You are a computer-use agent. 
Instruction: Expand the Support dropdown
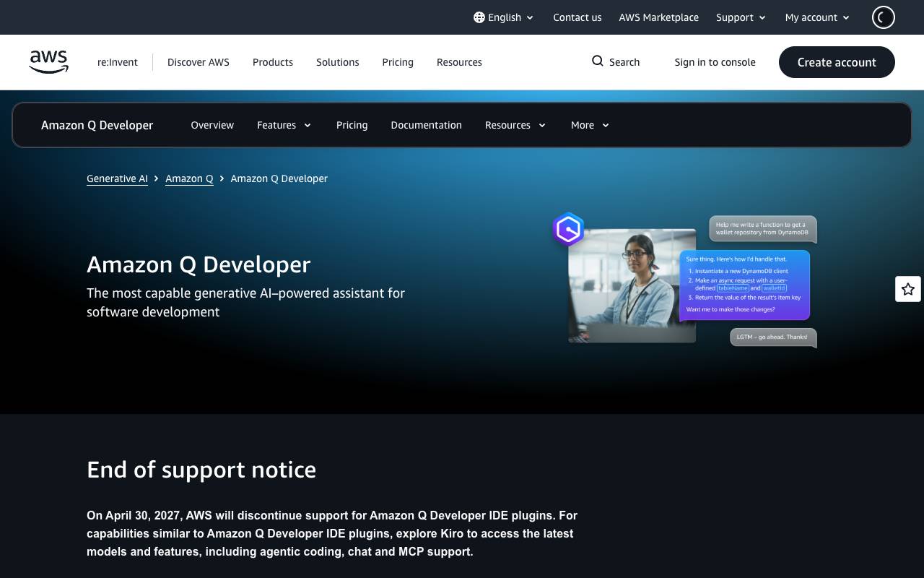point(741,17)
